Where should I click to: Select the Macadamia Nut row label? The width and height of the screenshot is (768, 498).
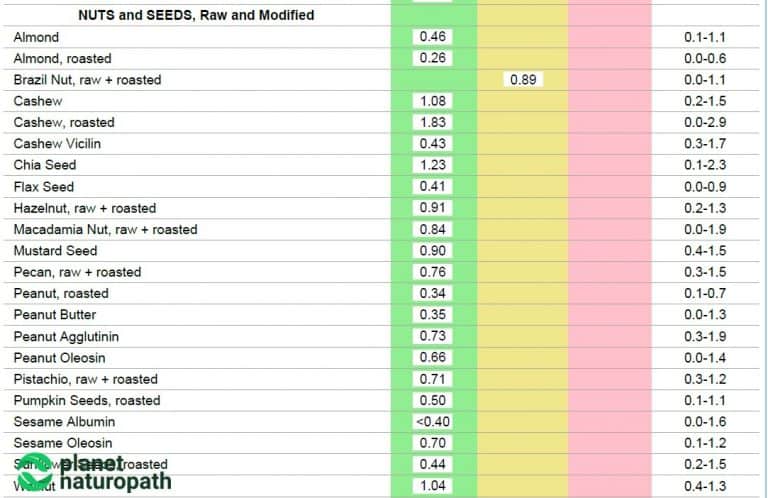(105, 229)
